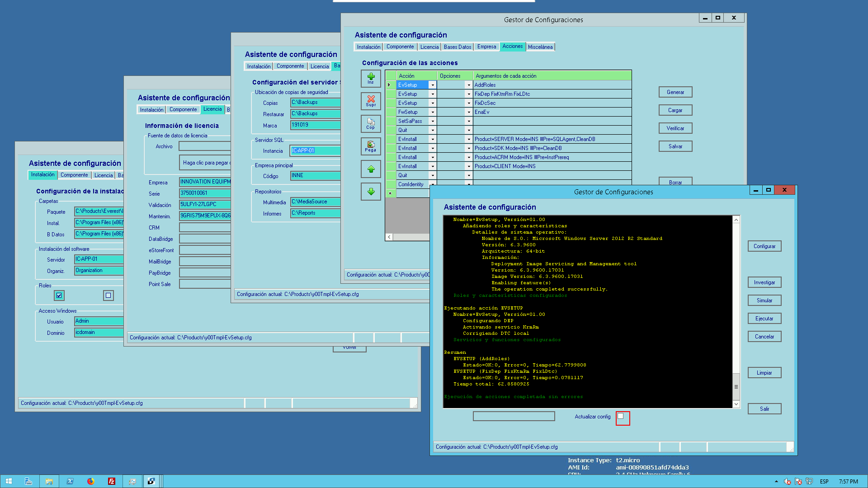
Task: Open Acción dropdown for Product=CLIENT row
Action: point(433,166)
